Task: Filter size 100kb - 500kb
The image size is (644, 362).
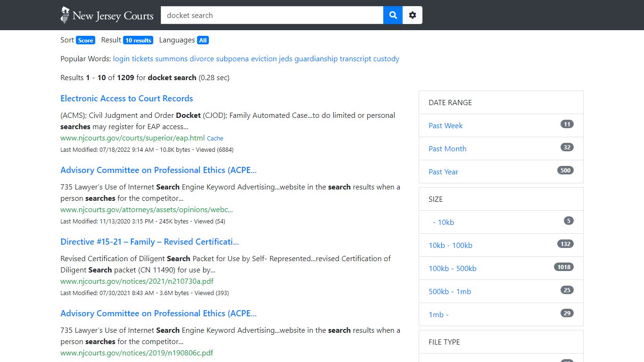Action: (x=453, y=268)
